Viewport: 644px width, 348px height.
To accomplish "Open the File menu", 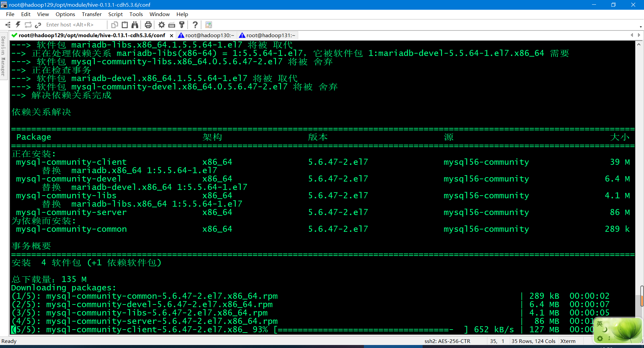I will pyautogui.click(x=10, y=14).
